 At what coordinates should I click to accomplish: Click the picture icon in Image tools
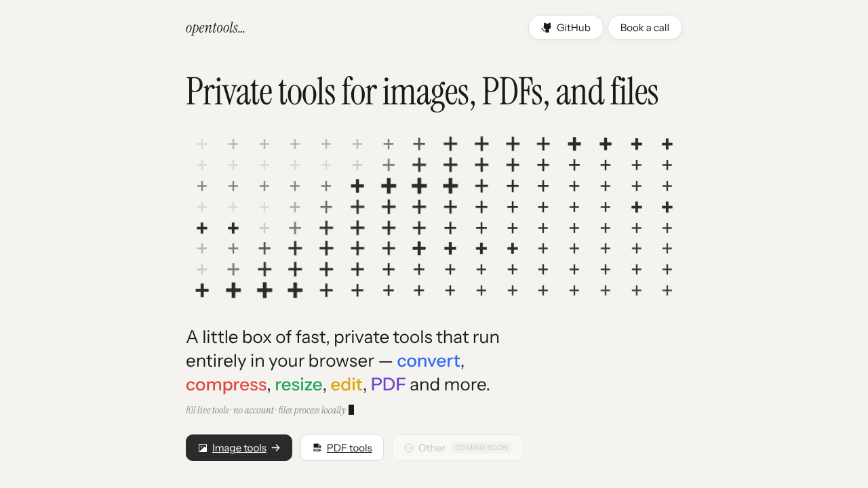[203, 448]
